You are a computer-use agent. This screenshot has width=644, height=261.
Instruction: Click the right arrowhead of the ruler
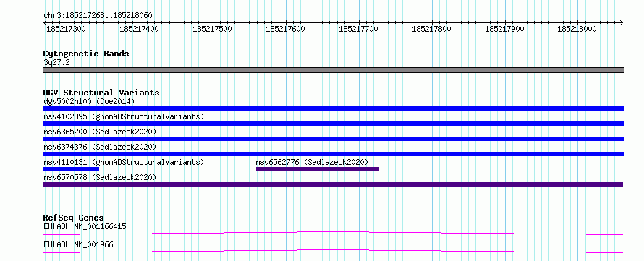coord(622,23)
